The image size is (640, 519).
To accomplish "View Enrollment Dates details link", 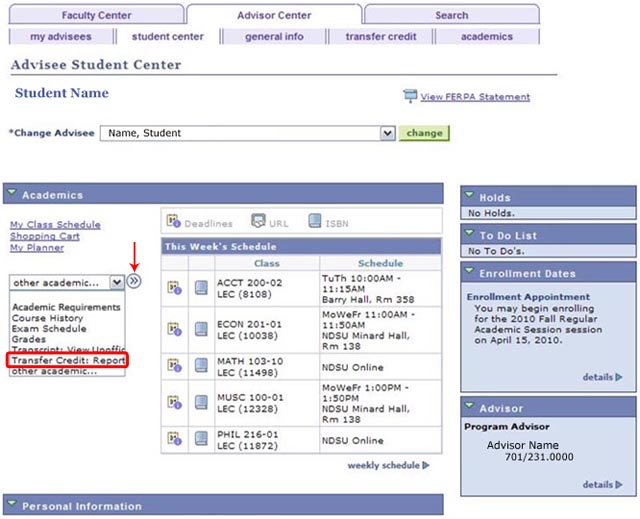I will pyautogui.click(x=601, y=377).
